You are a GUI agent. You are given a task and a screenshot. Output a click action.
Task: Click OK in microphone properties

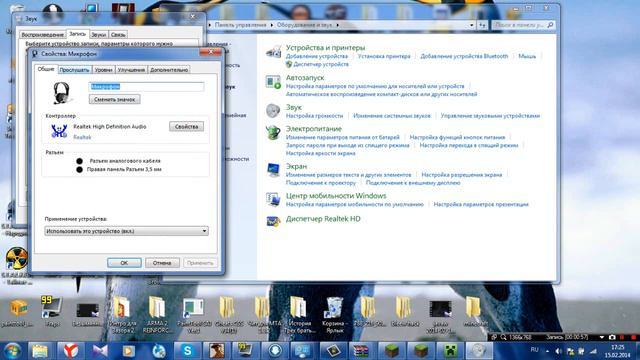(124, 263)
